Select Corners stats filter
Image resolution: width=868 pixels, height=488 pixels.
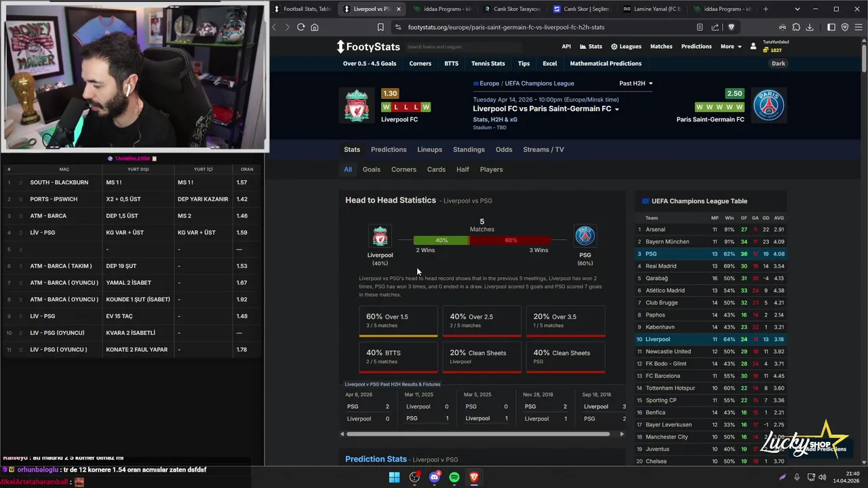(403, 169)
